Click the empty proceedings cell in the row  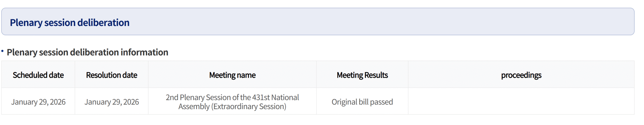[x=521, y=102]
